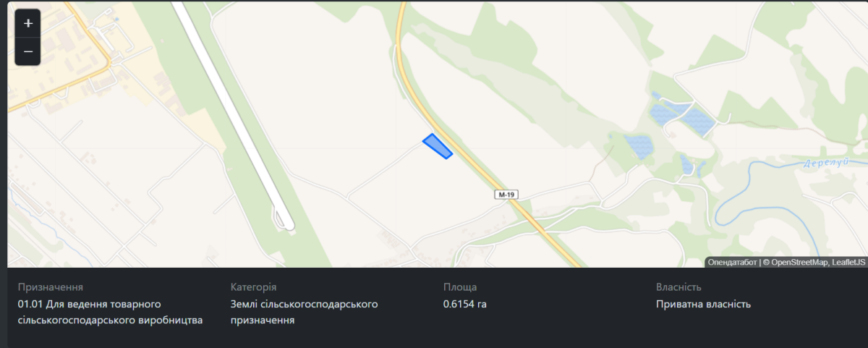Zoom in with the plus button
The width and height of the screenshot is (868, 348).
(28, 23)
